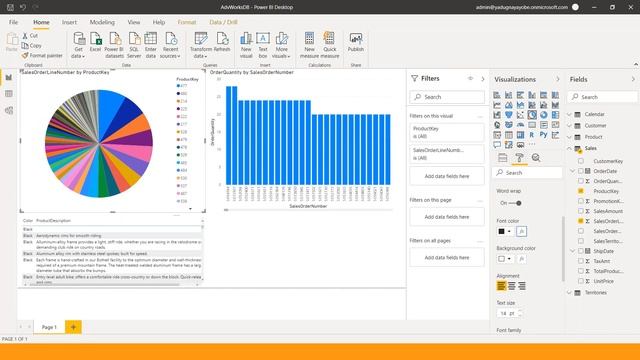
Task: Check the CustomerKey field
Action: (x=581, y=161)
